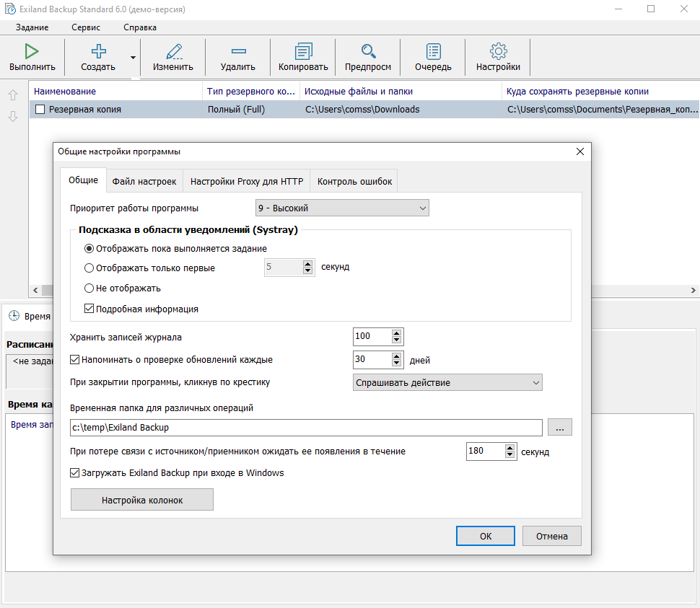
Task: Click the Изменить pencil icon
Action: [x=174, y=51]
